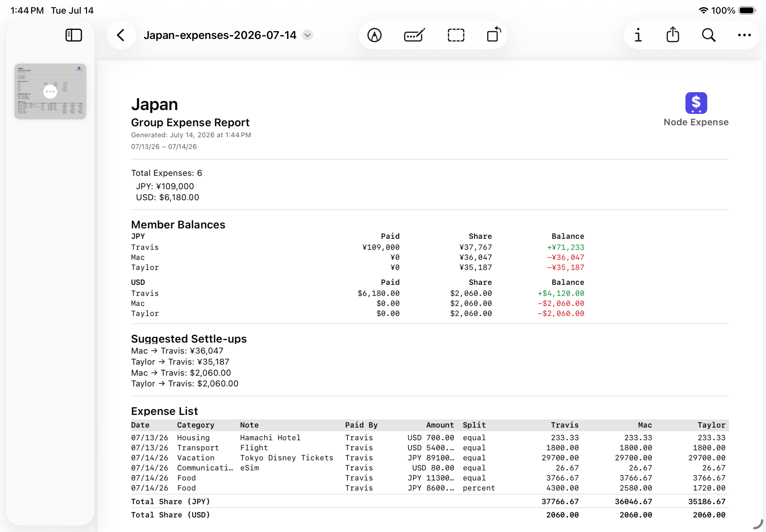The image size is (766, 532).
Task: Select Travis JPY balance +¥71,233
Action: 565,247
